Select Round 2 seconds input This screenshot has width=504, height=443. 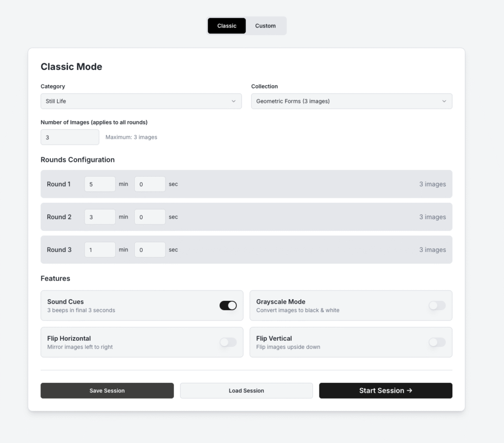tap(150, 217)
